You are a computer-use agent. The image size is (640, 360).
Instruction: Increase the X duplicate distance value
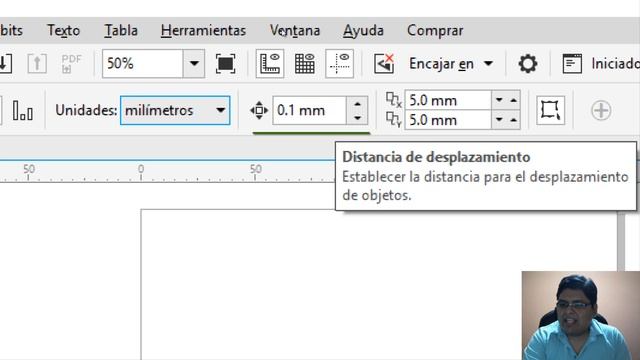(x=513, y=100)
